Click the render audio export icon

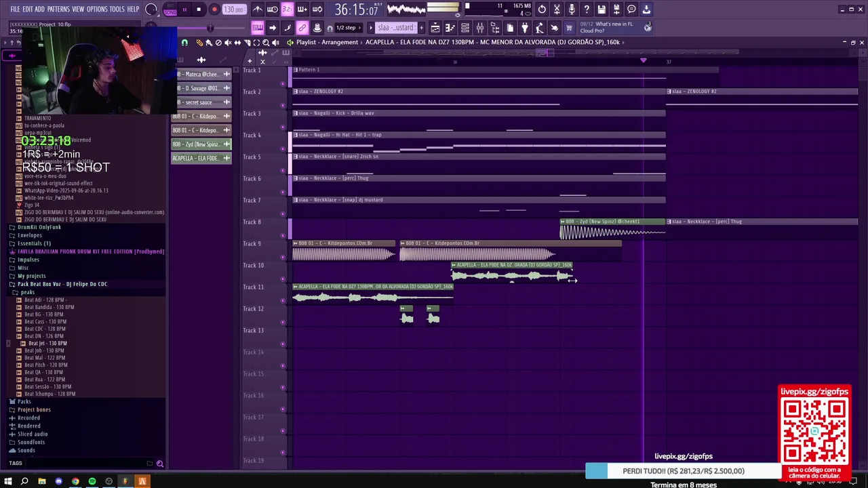616,9
